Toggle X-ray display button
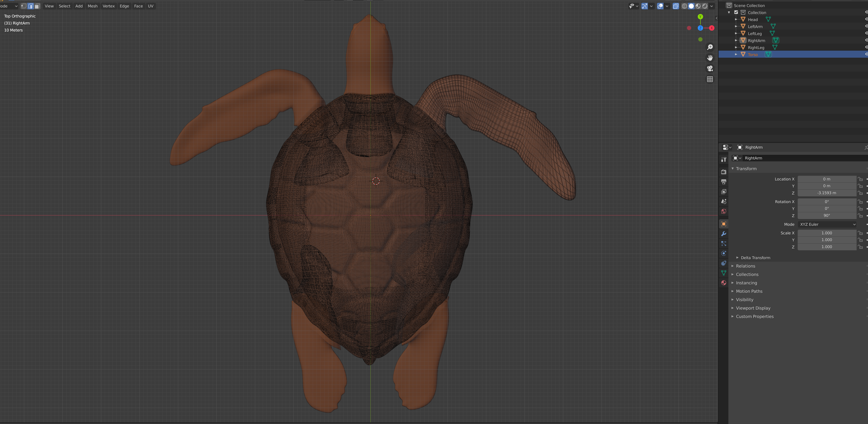This screenshot has width=868, height=424. coord(676,6)
